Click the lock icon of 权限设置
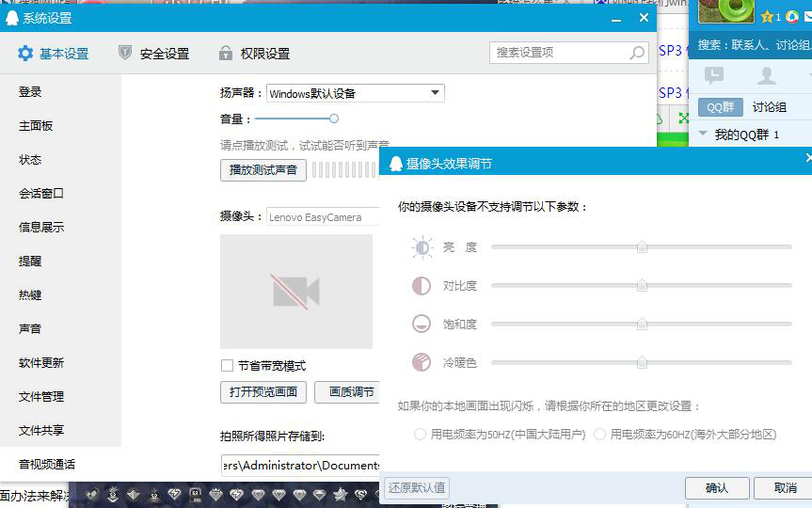Image resolution: width=812 pixels, height=508 pixels. (225, 53)
